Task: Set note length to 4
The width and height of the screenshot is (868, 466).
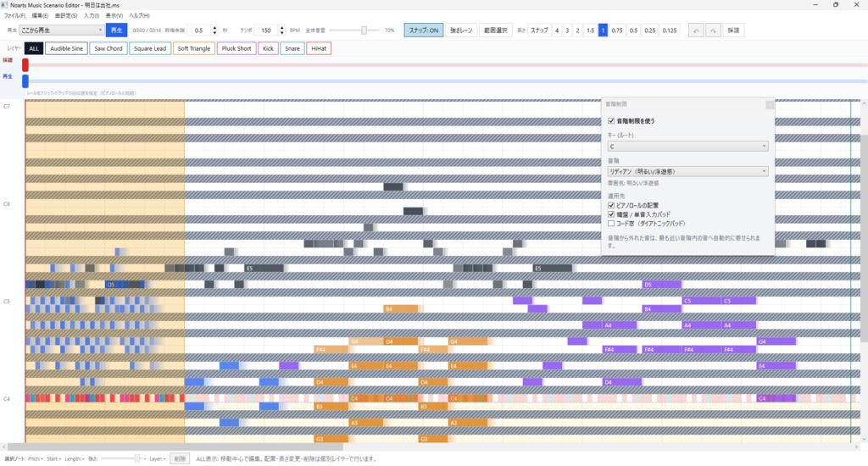Action: [x=557, y=31]
